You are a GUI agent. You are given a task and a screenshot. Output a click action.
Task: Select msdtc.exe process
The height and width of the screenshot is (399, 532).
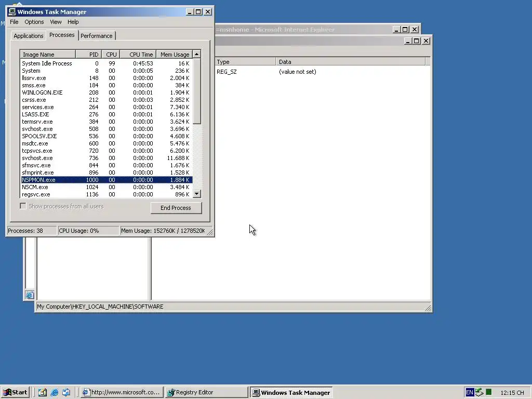click(x=107, y=143)
